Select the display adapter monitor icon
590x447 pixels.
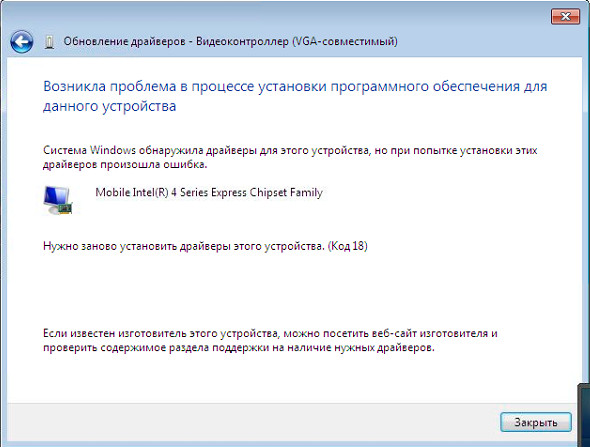(58, 200)
